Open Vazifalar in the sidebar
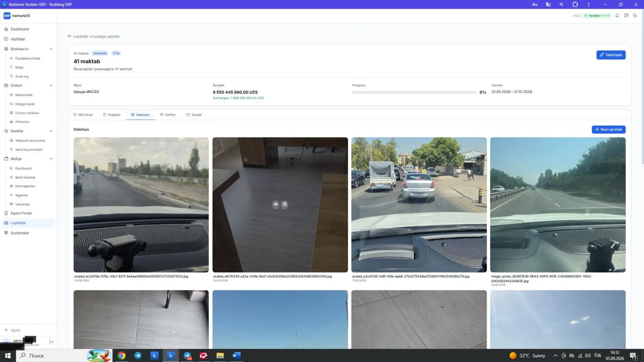Image resolution: width=644 pixels, height=362 pixels. pyautogui.click(x=18, y=39)
